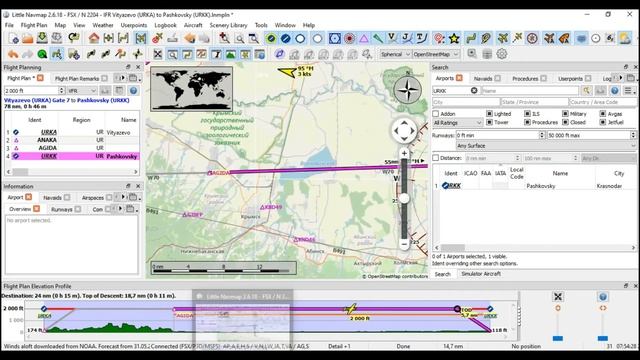Open the IFR flight type dropdown
This screenshot has height=360, width=640.
click(x=82, y=91)
